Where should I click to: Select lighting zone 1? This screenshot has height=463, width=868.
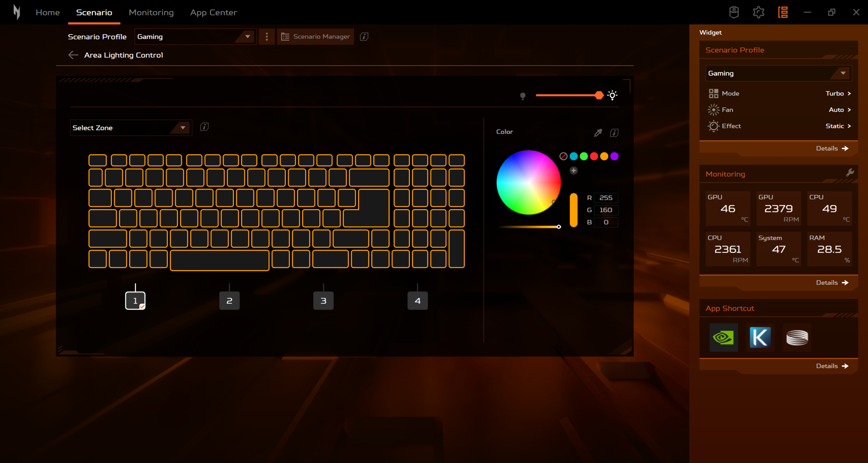(x=135, y=301)
